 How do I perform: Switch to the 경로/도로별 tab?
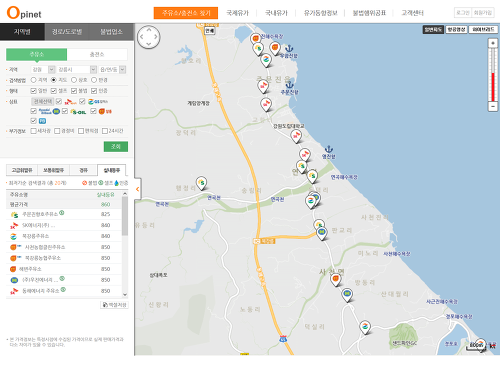[x=67, y=32]
